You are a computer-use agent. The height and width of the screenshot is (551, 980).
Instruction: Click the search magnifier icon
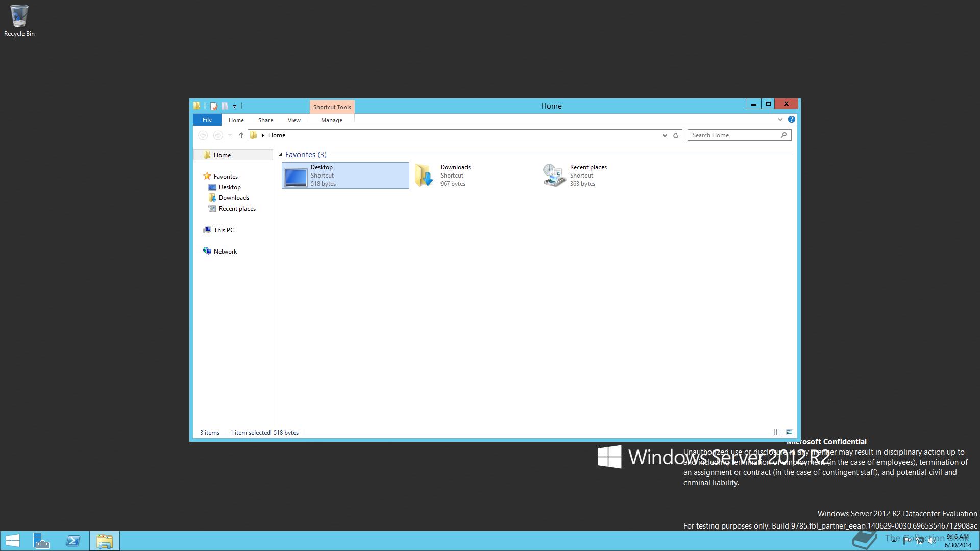click(x=784, y=135)
